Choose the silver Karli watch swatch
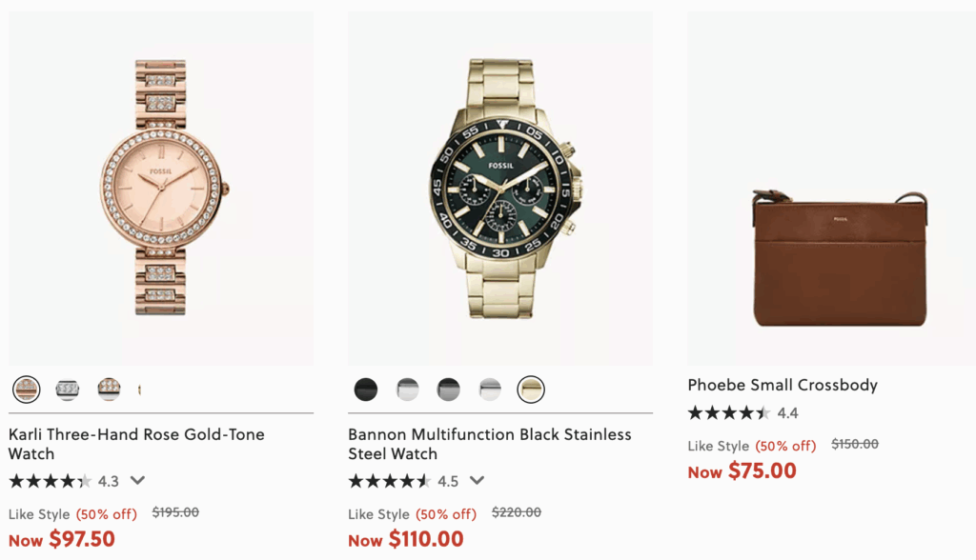Screen dimensions: 976x560 pyautogui.click(x=68, y=389)
